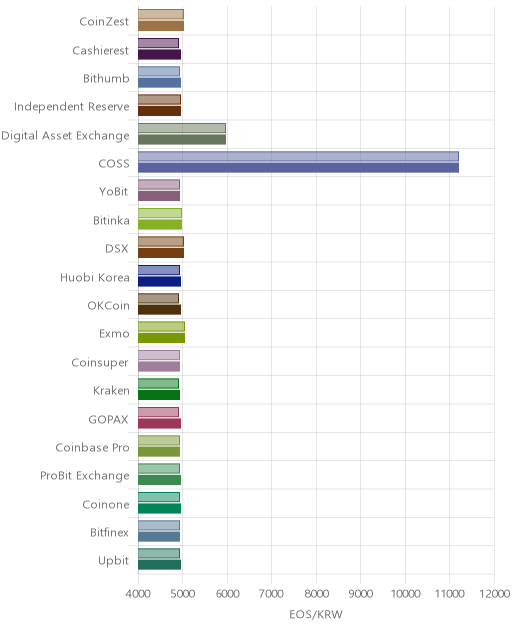Viewport: 512px width, 632px height.
Task: Select the Cashierest dark purple bar
Action: (160, 54)
